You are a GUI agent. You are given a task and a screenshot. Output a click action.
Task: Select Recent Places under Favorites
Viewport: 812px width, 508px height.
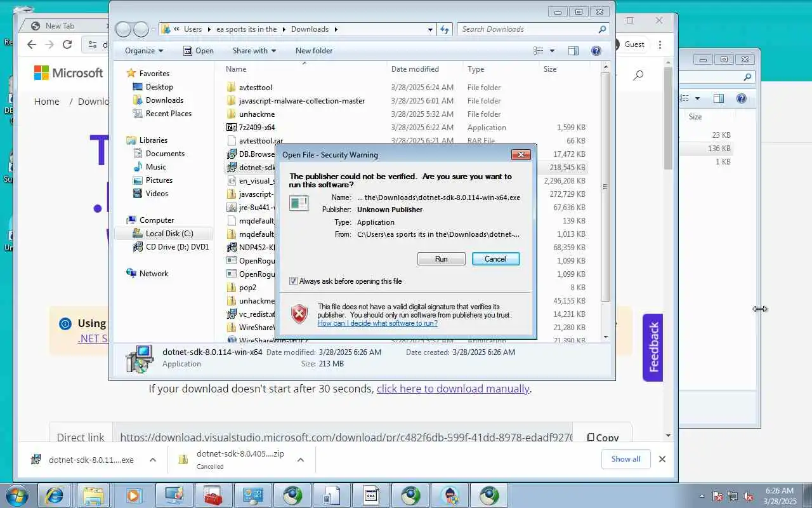tap(169, 114)
